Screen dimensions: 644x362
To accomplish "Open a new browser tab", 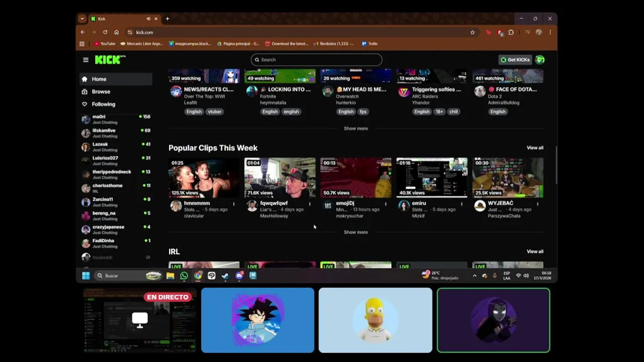I will click(x=168, y=19).
